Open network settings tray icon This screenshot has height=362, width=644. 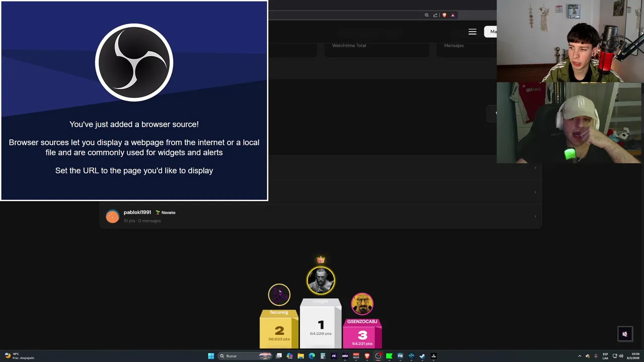615,356
